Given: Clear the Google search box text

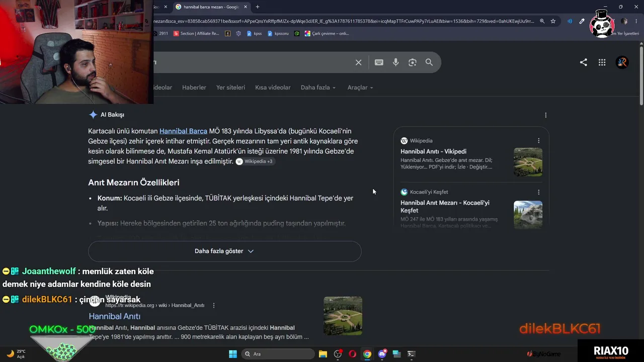Looking at the screenshot, I should click(358, 62).
